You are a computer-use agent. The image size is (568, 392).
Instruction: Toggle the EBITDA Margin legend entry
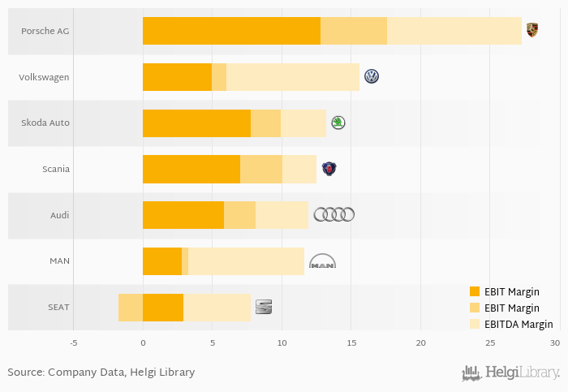click(x=511, y=324)
